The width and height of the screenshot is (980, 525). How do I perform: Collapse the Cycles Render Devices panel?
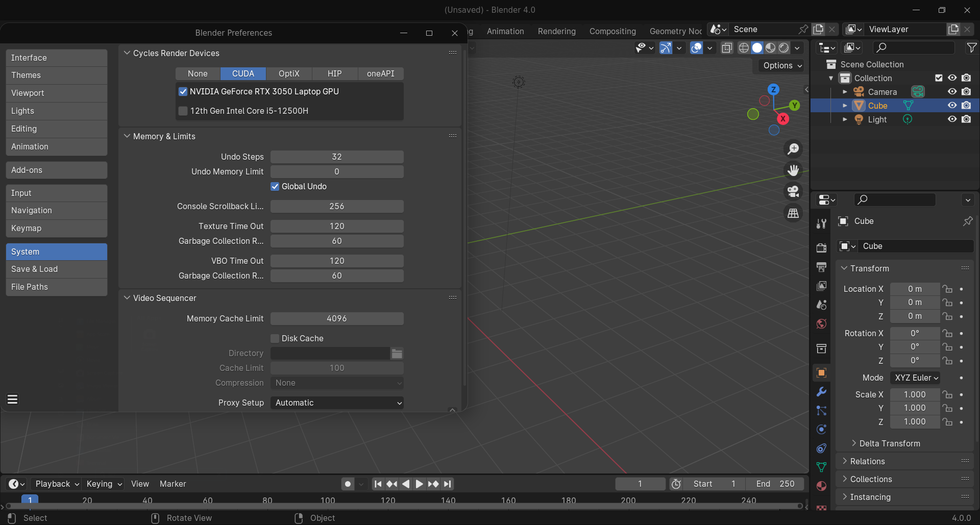pyautogui.click(x=127, y=53)
